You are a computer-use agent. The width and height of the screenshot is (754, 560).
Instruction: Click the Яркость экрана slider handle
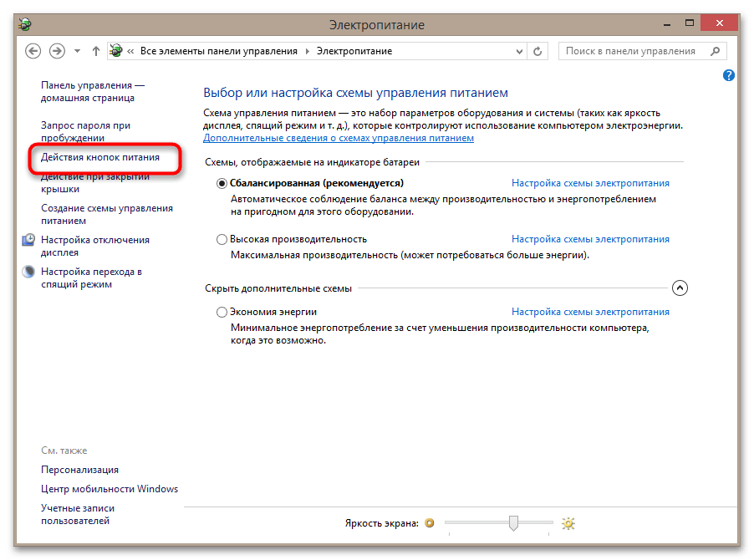click(513, 522)
